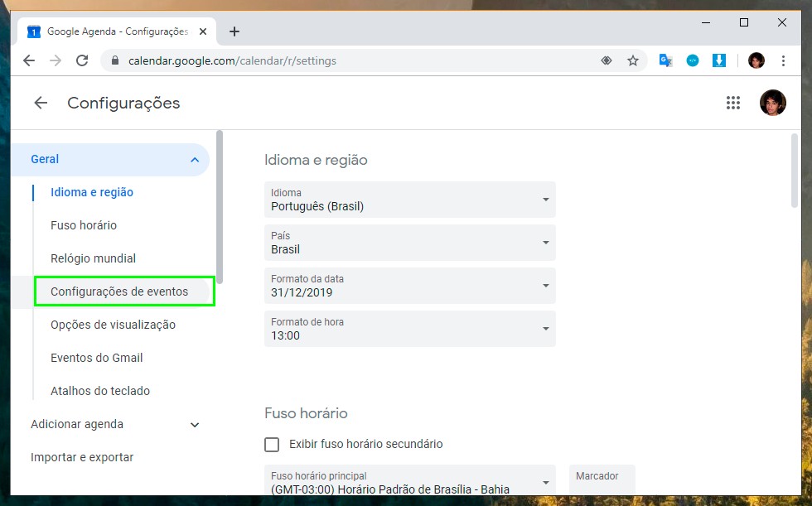Open Configurações de eventos
Viewport: 812px width, 506px height.
point(119,292)
